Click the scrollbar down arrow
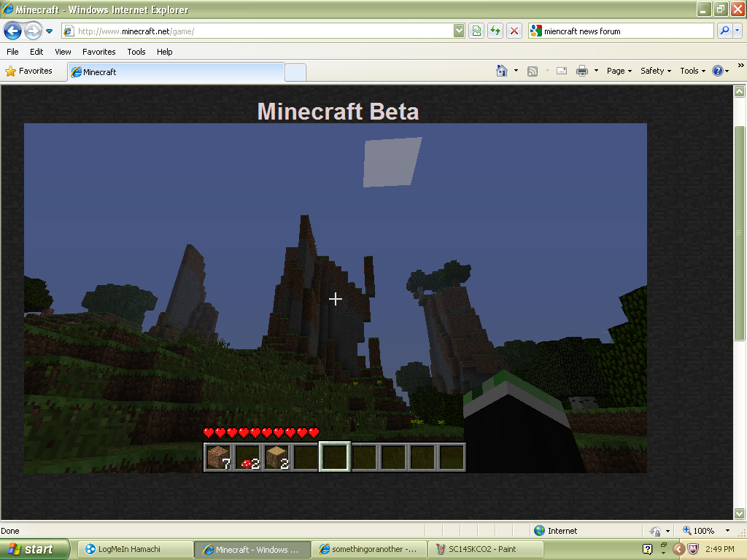747x560 pixels. pyautogui.click(x=740, y=513)
